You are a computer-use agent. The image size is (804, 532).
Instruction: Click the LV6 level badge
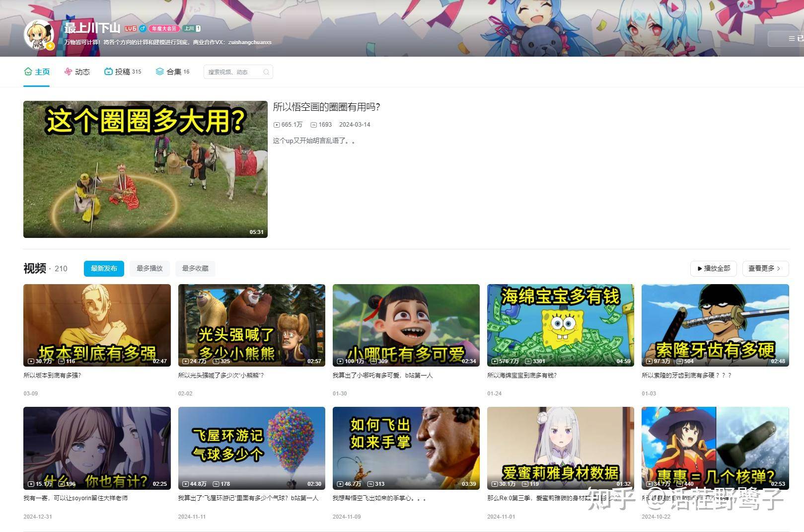130,29
